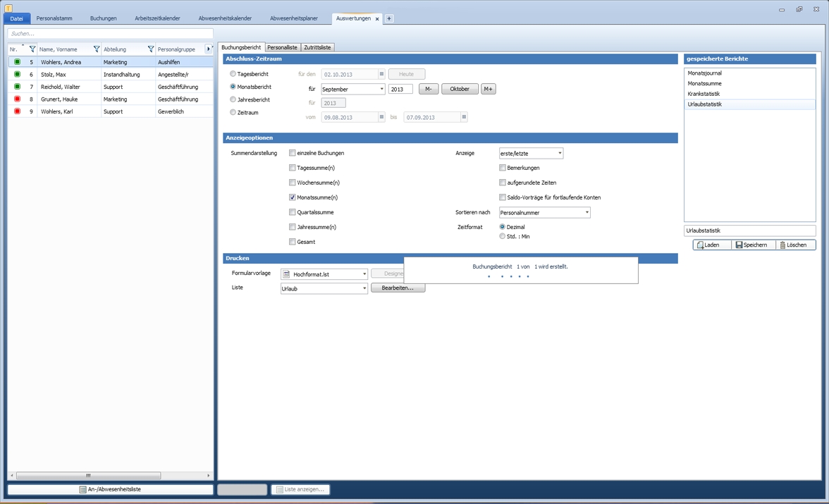The image size is (829, 504).
Task: Click the year field showing 2013 for Monatsbericht
Action: pyautogui.click(x=400, y=90)
